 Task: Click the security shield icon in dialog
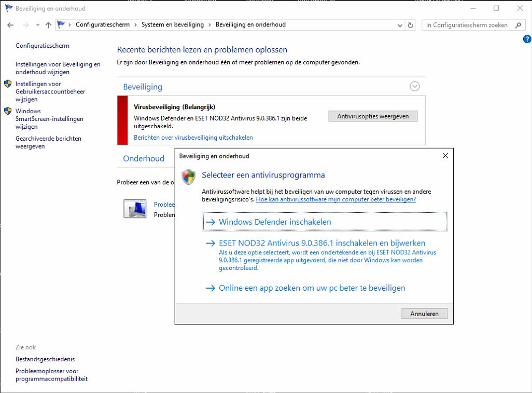189,177
